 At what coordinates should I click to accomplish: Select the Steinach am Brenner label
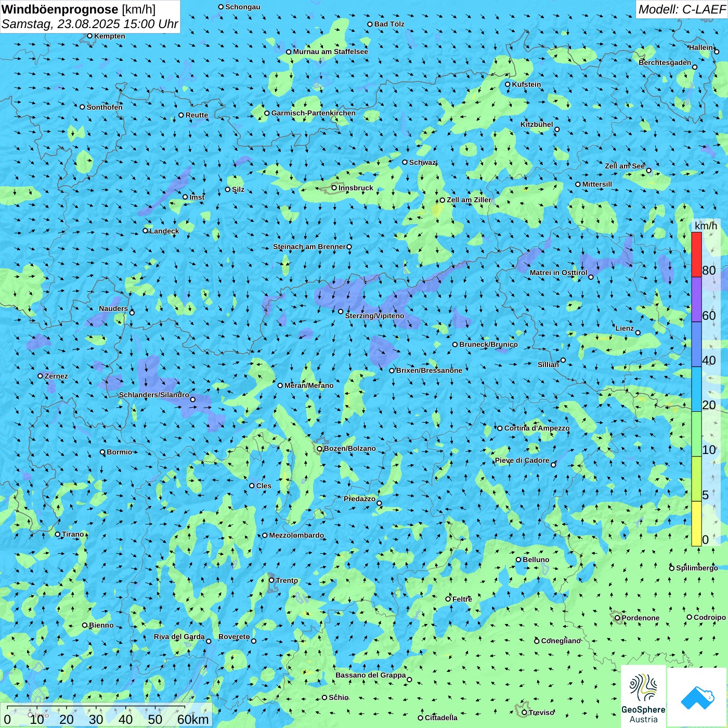pos(309,246)
